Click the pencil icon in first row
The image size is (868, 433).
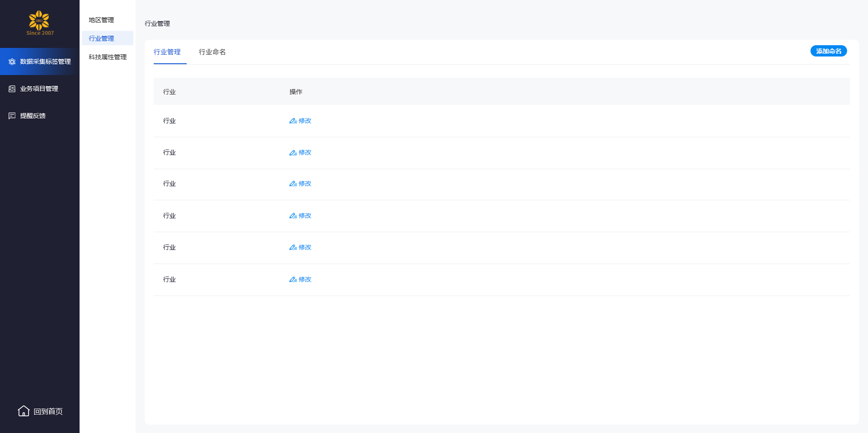(293, 121)
